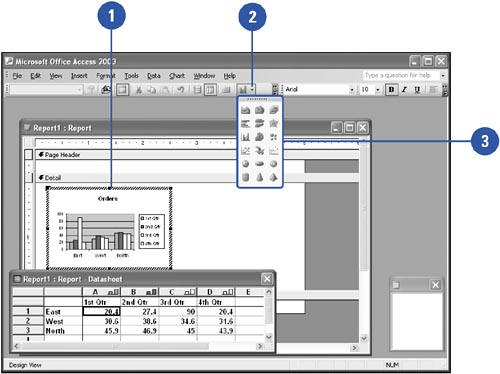Open the Tools menu
The width and height of the screenshot is (500, 374).
[131, 76]
